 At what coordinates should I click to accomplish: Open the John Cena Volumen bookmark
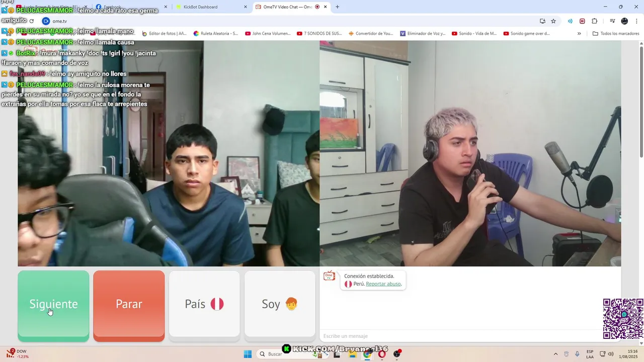[x=268, y=34]
